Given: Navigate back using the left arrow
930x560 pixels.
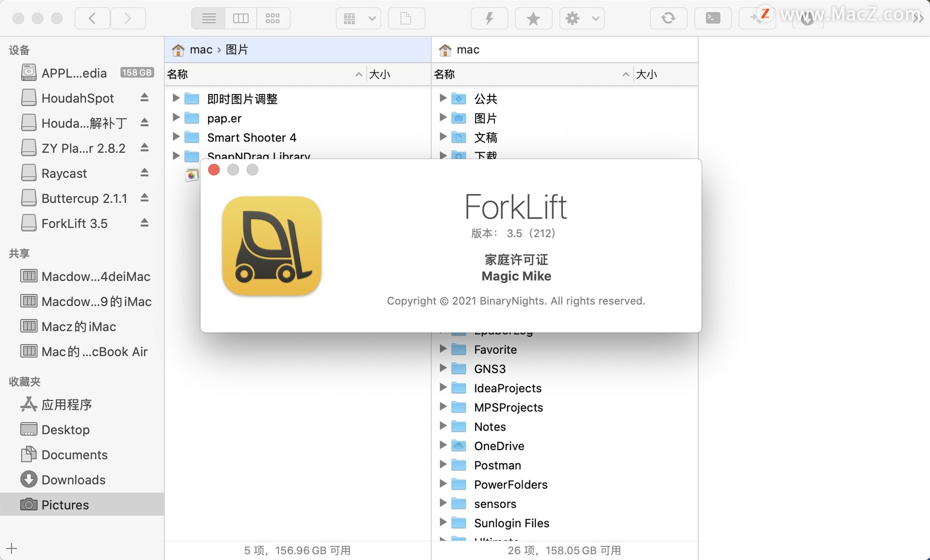Looking at the screenshot, I should pyautogui.click(x=92, y=18).
